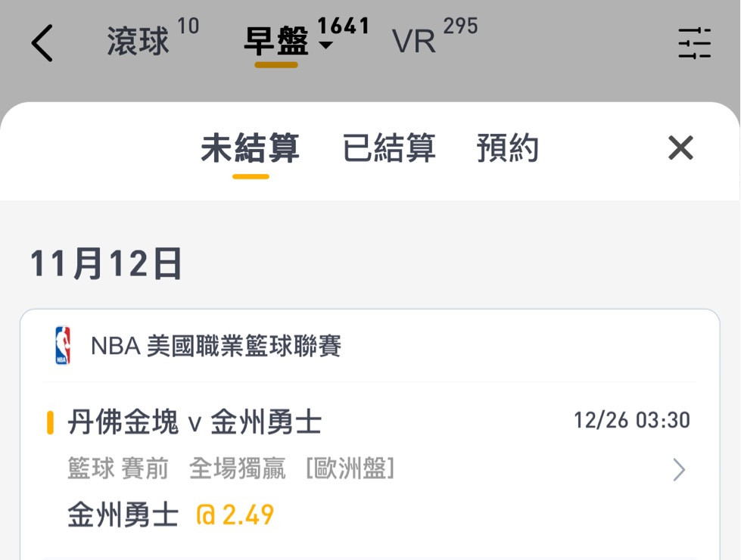View the 預約 reservations tab
This screenshot has width=741, height=560.
[x=508, y=148]
